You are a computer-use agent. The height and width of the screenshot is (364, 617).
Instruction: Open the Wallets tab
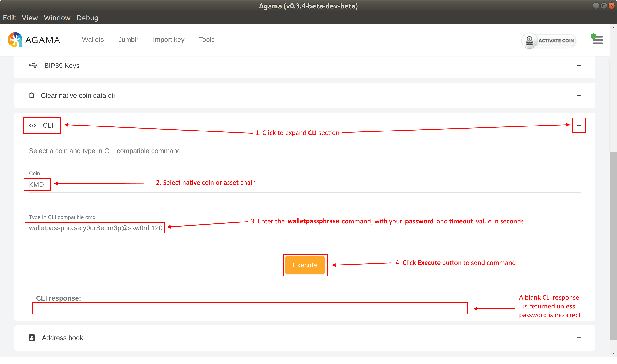(x=93, y=40)
